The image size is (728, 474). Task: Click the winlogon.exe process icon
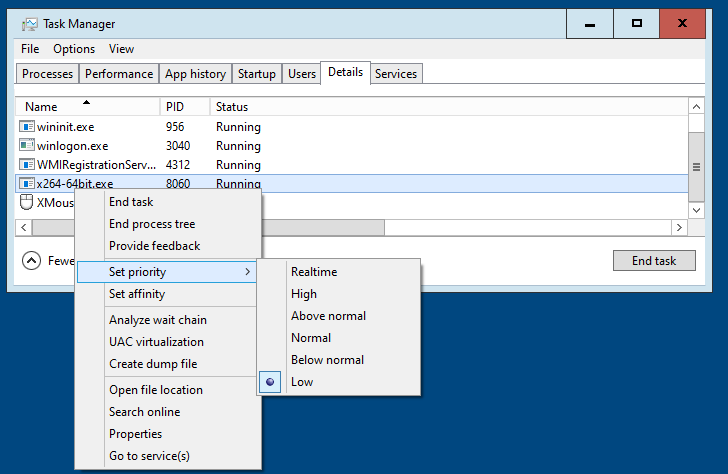(x=27, y=146)
